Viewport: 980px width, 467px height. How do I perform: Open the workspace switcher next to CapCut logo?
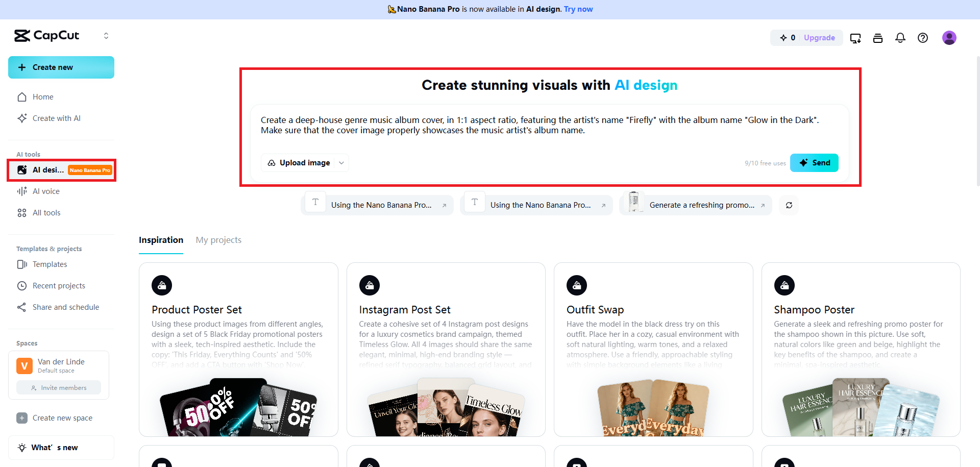click(106, 35)
